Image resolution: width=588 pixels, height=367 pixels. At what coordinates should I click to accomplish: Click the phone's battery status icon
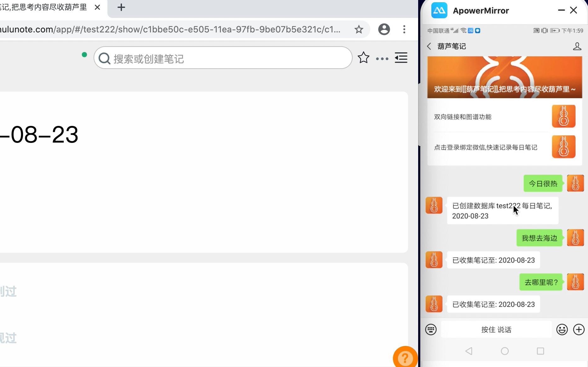[x=555, y=31]
